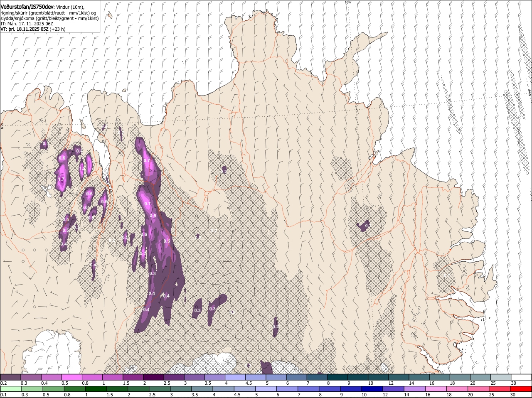
Task: Select the pale blue 5 swatch, lower legend
Action: pyautogui.click(x=266, y=389)
